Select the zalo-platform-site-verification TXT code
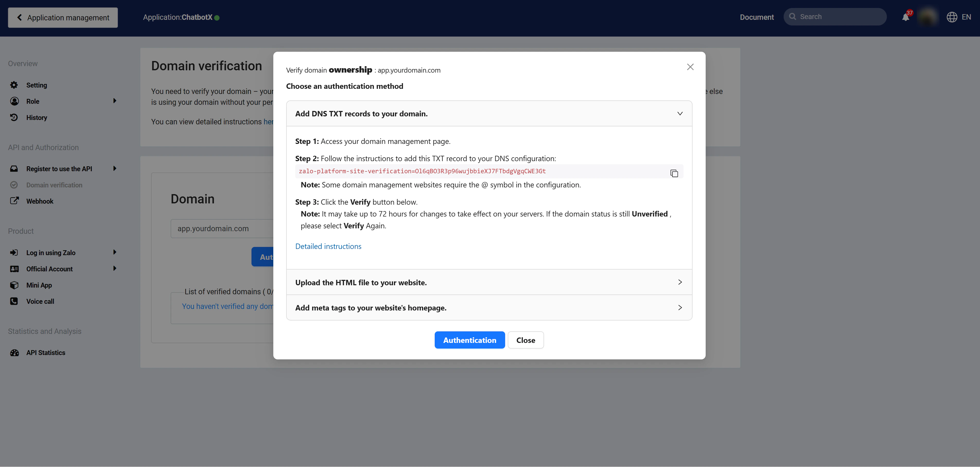Image resolution: width=980 pixels, height=467 pixels. (422, 171)
